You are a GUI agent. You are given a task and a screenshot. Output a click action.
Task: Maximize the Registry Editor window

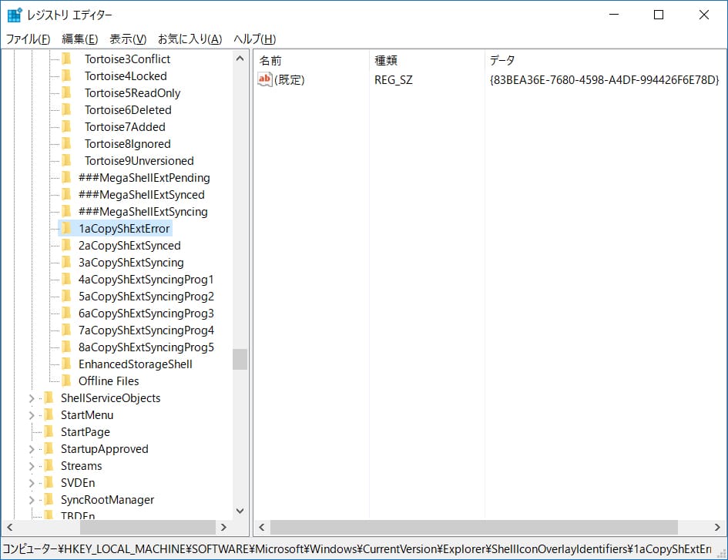point(659,15)
